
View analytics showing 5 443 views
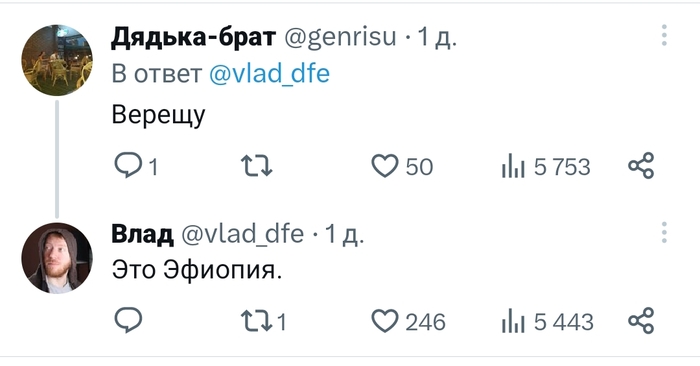click(x=547, y=322)
